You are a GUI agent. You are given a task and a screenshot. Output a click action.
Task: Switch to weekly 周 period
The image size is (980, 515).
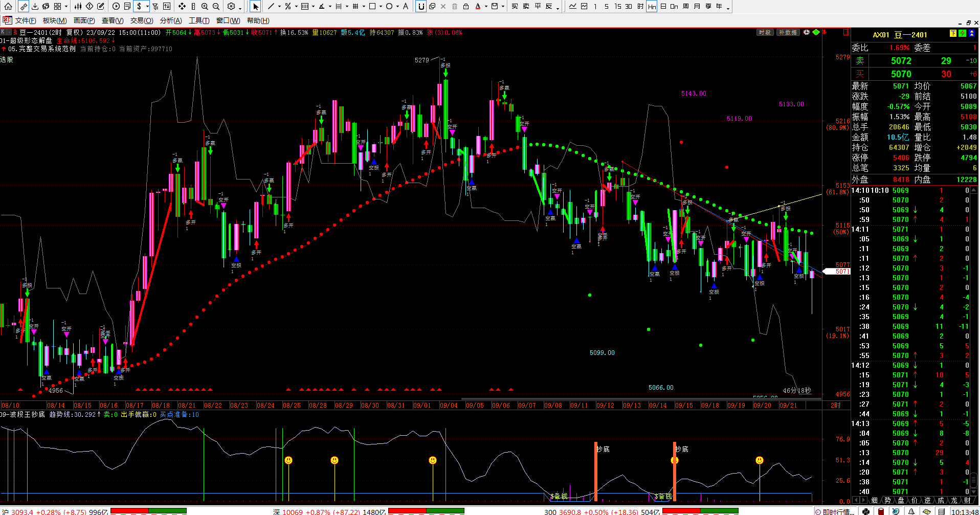click(686, 6)
